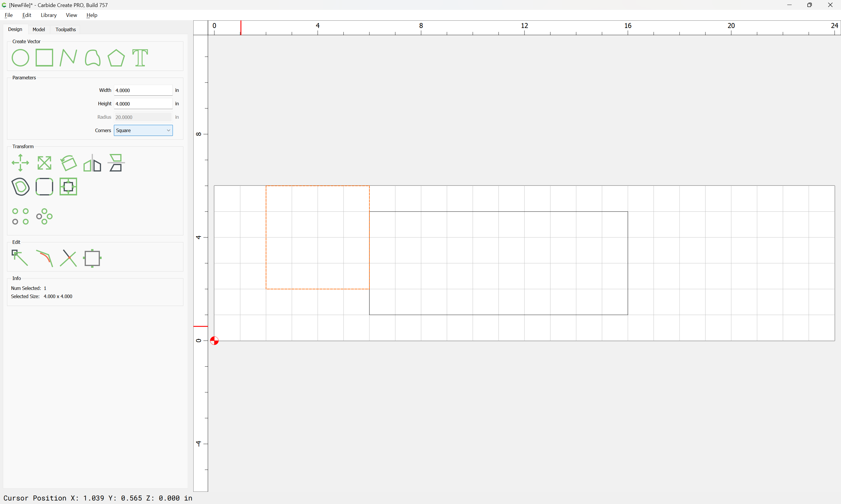The width and height of the screenshot is (841, 504).
Task: Activate the Node Edit tool
Action: [20, 258]
